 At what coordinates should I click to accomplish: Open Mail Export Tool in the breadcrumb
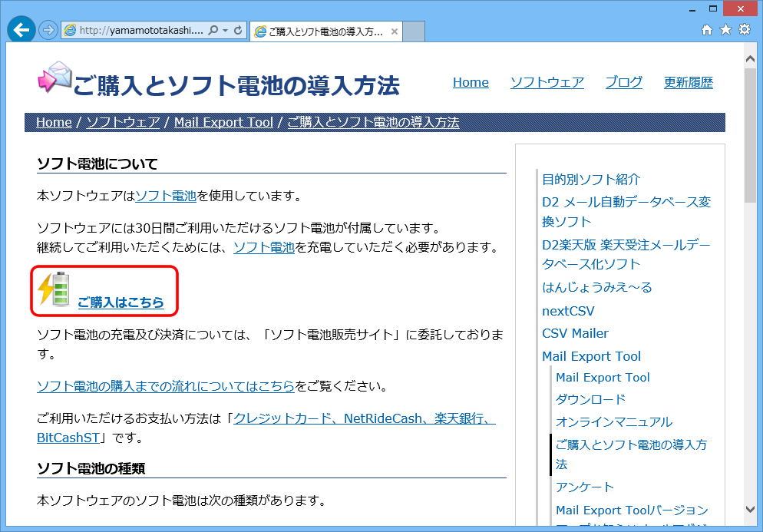point(223,122)
